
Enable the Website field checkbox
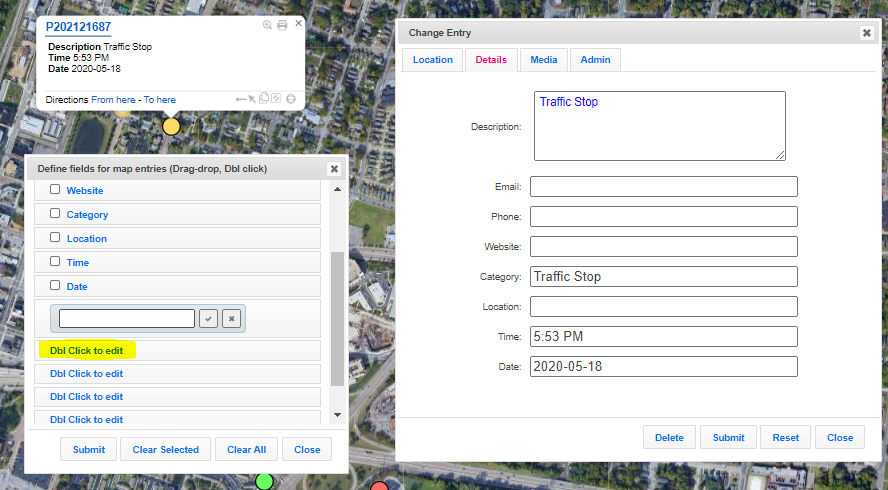55,190
